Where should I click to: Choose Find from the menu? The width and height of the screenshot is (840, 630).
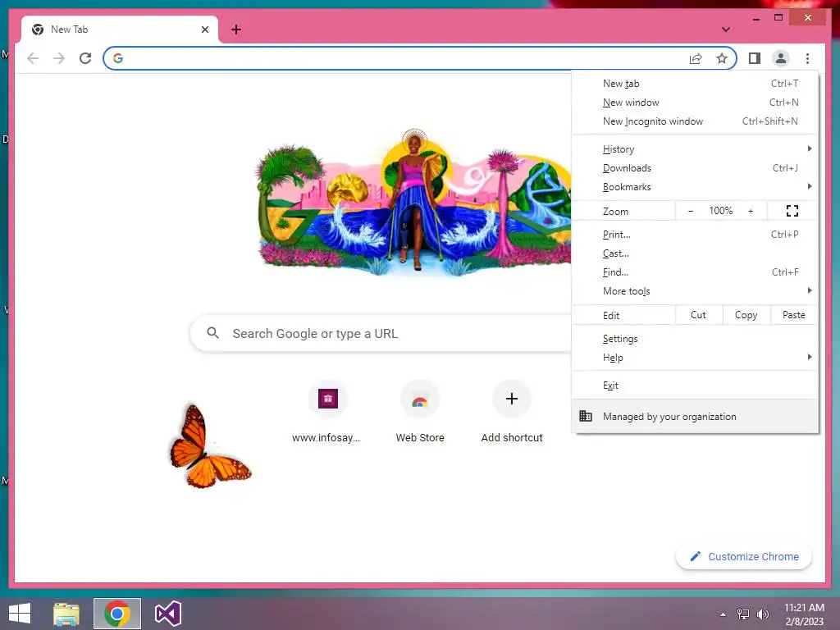coord(695,272)
